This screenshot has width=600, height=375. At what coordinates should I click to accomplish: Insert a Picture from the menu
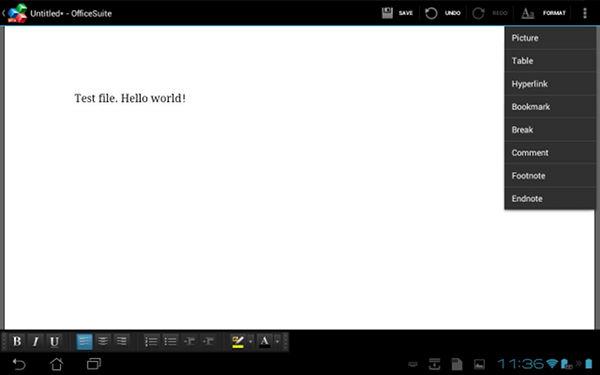pyautogui.click(x=549, y=38)
